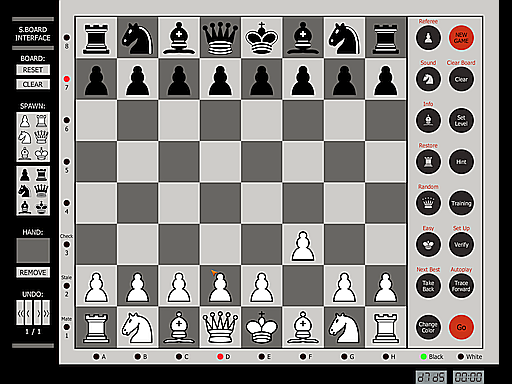Click the Info bishop button
The image size is (512, 384).
428,121
